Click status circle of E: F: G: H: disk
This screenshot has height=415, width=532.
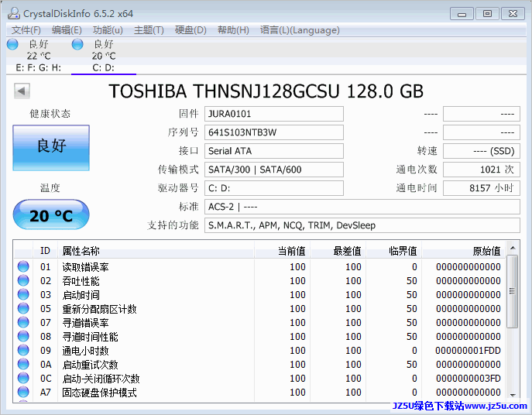pyautogui.click(x=13, y=44)
